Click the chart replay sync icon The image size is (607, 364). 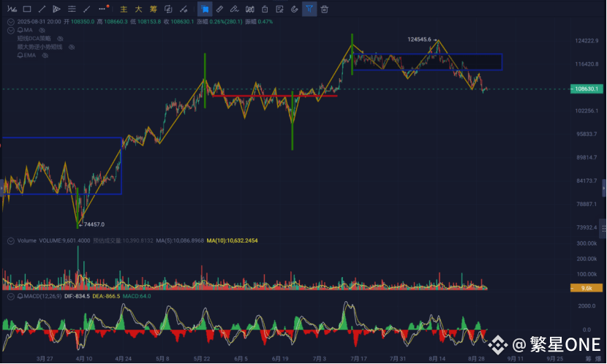tap(168, 9)
